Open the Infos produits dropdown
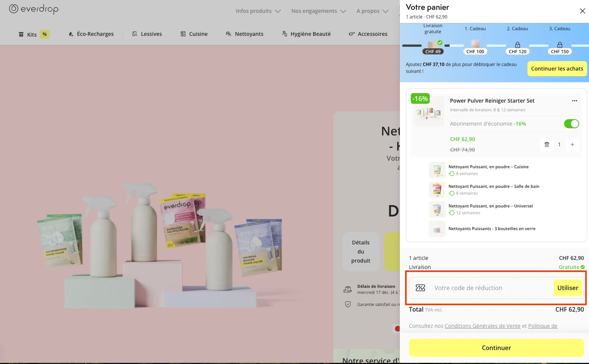This screenshot has width=589, height=364. pyautogui.click(x=258, y=11)
